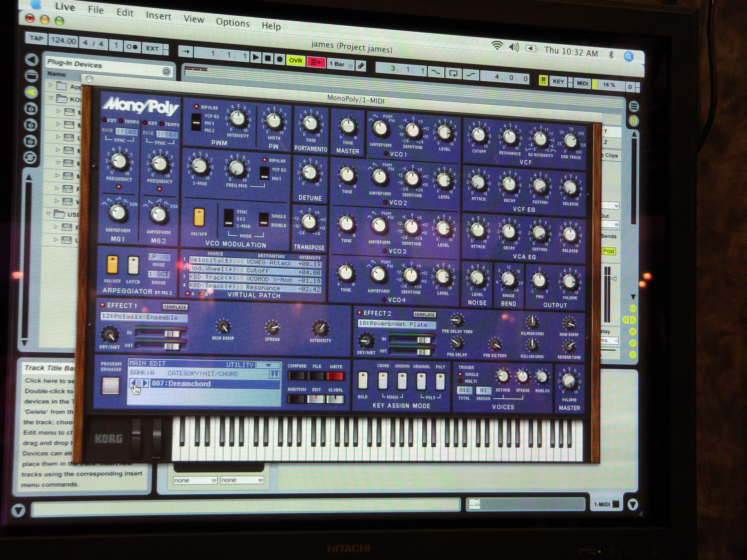Screen dimensions: 747x560
Task: Open the Options menu
Action: pyautogui.click(x=232, y=23)
